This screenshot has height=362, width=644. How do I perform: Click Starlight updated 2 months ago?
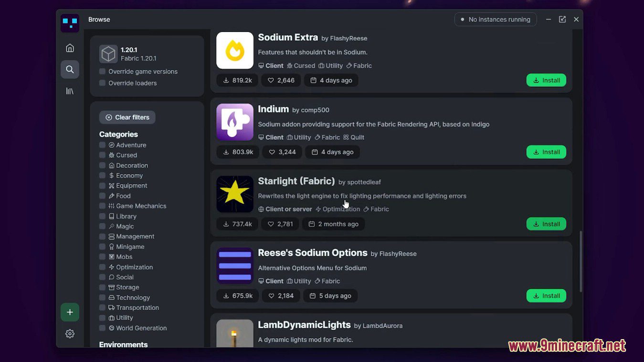(x=333, y=224)
